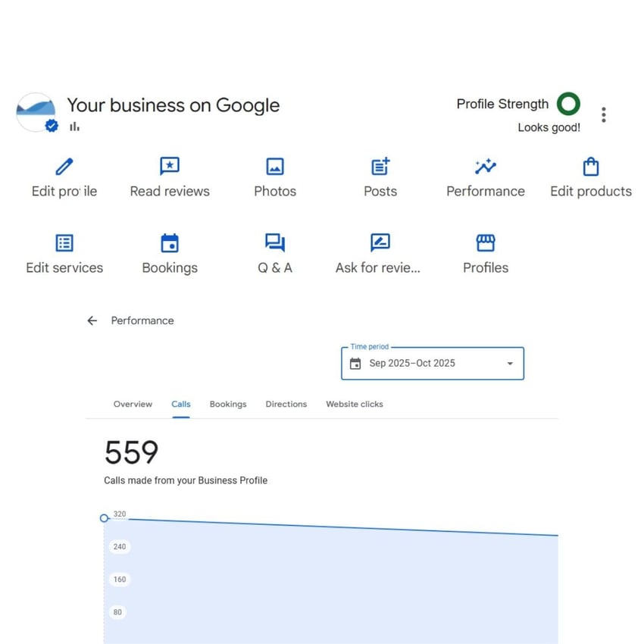This screenshot has width=644, height=644.
Task: Open Ask for reviews icon
Action: pyautogui.click(x=380, y=242)
